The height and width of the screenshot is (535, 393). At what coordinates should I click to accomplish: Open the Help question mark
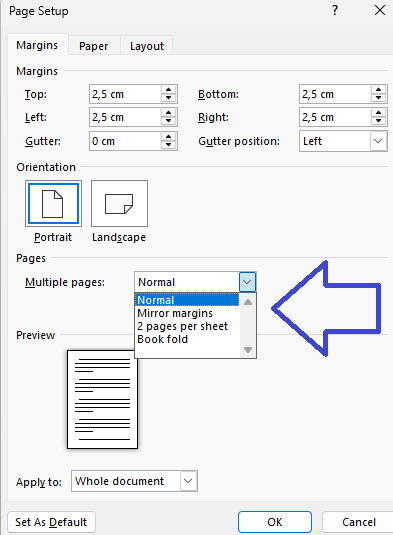pos(335,11)
